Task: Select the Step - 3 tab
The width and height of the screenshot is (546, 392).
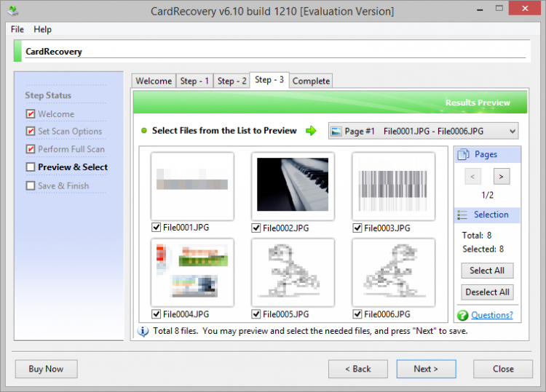Action: coord(269,80)
